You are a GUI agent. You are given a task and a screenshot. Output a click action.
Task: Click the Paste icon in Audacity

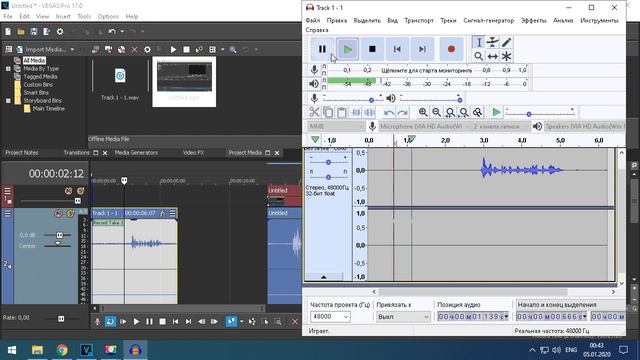[342, 112]
